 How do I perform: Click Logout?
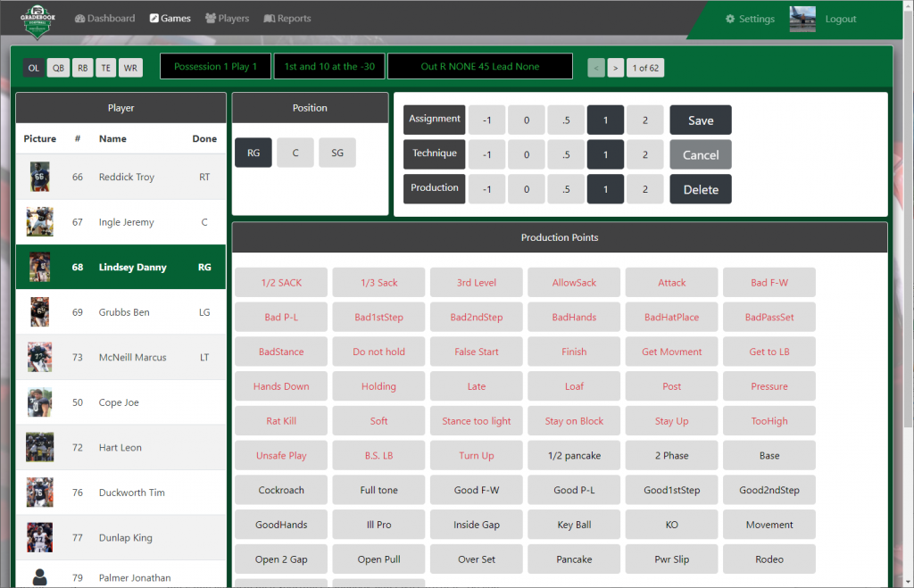[x=841, y=19]
